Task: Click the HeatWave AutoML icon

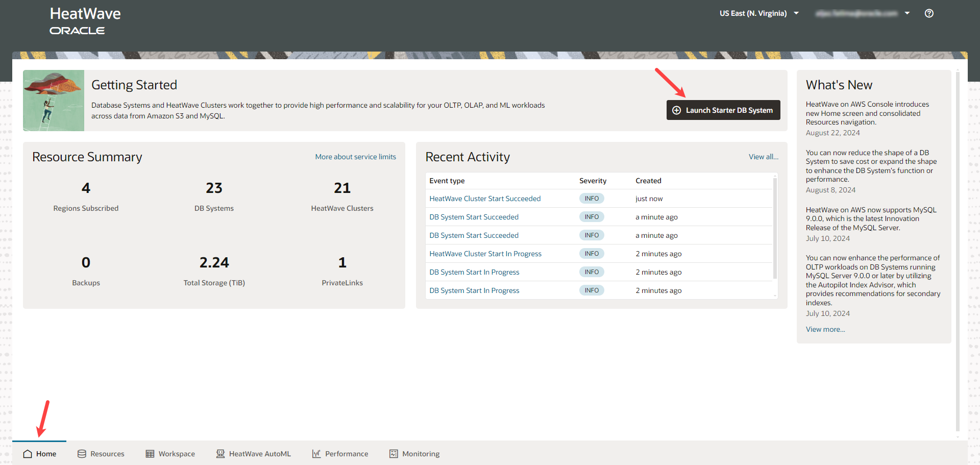Action: click(220, 454)
